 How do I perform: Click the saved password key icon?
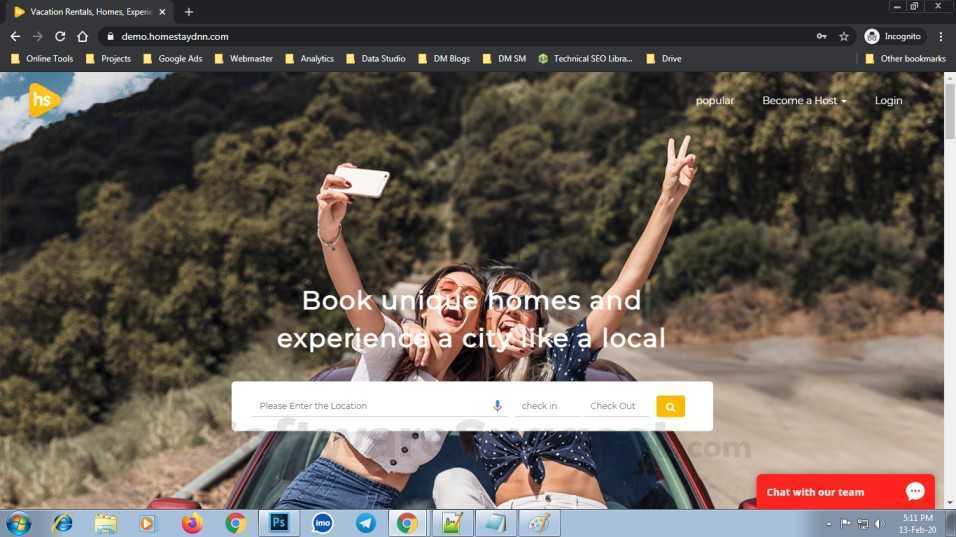[821, 37]
